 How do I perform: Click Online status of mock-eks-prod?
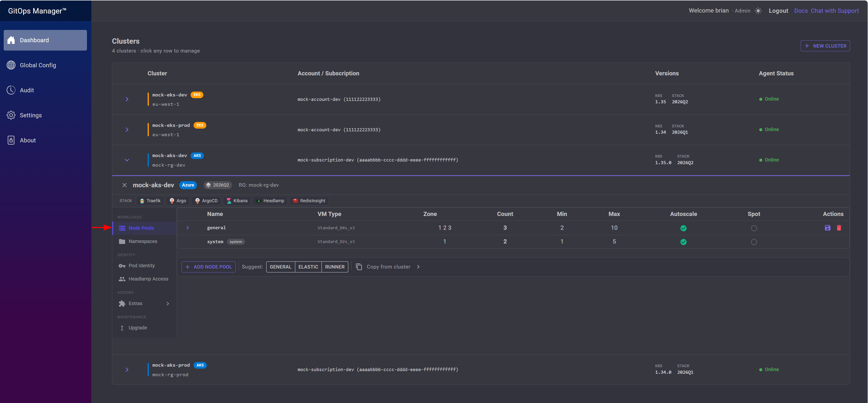769,130
